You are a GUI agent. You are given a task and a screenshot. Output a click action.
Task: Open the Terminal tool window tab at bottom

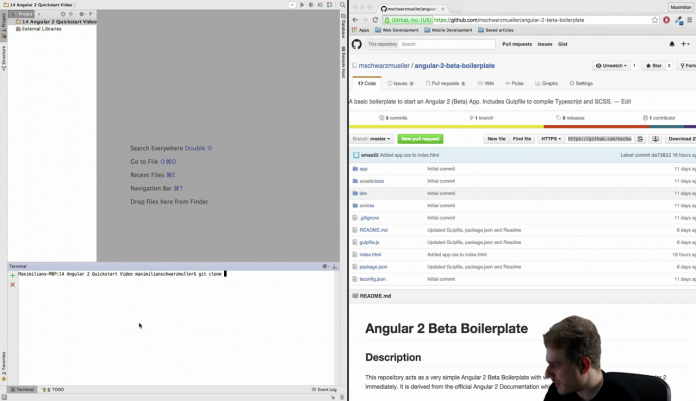tap(23, 389)
